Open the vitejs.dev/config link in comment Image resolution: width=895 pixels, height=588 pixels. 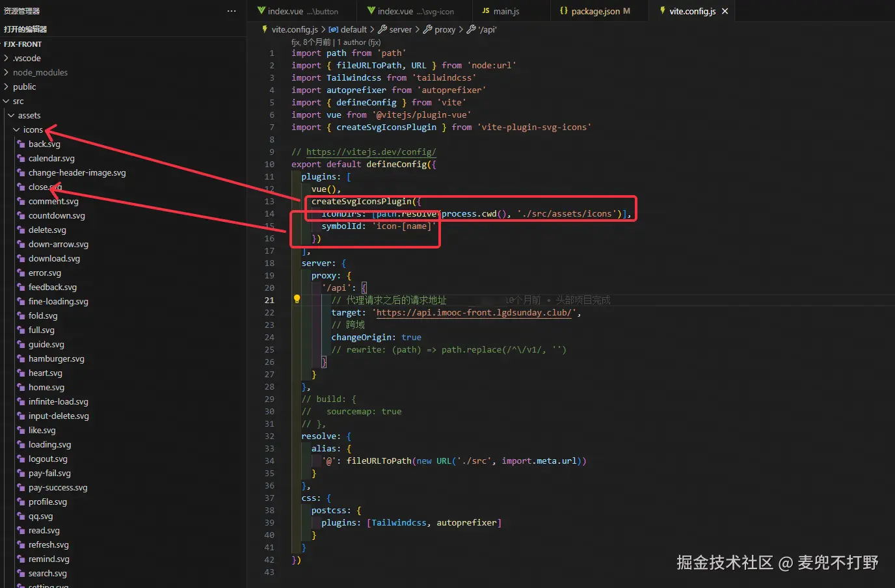click(371, 152)
